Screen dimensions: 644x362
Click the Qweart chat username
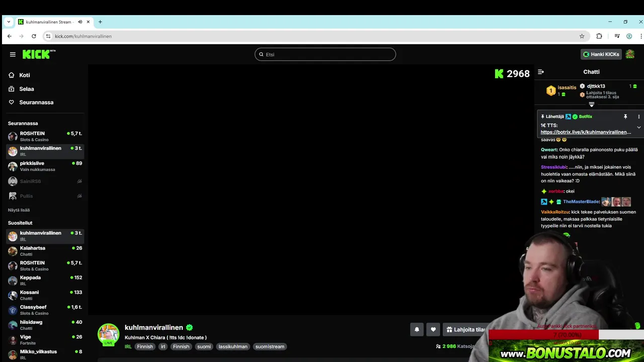pos(549,150)
